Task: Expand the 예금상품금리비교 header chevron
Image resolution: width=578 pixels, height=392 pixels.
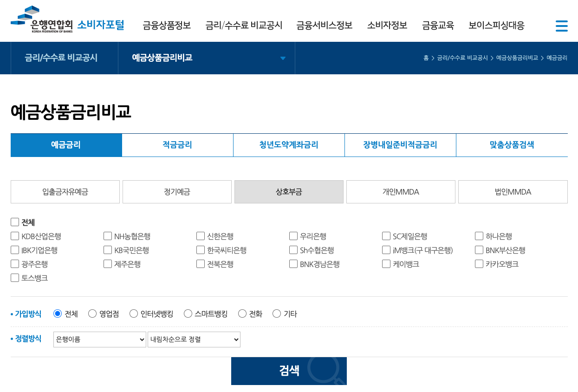Action: (x=283, y=59)
